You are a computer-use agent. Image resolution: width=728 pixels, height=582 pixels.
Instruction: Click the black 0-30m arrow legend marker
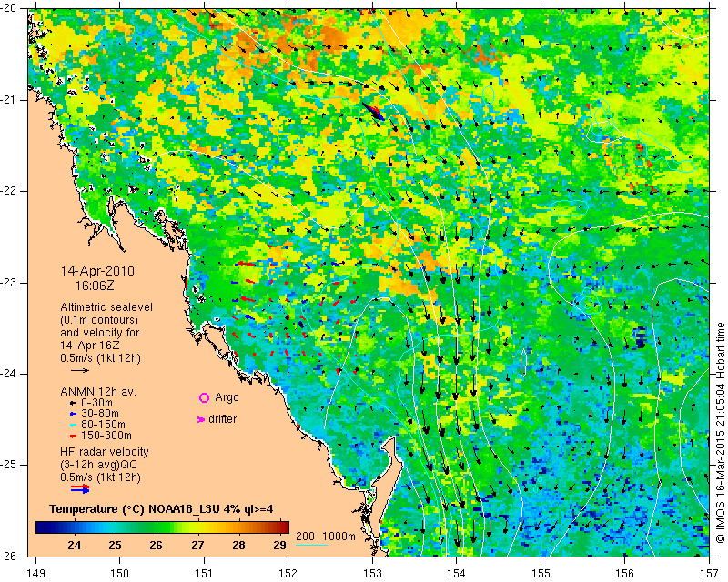pos(73,404)
